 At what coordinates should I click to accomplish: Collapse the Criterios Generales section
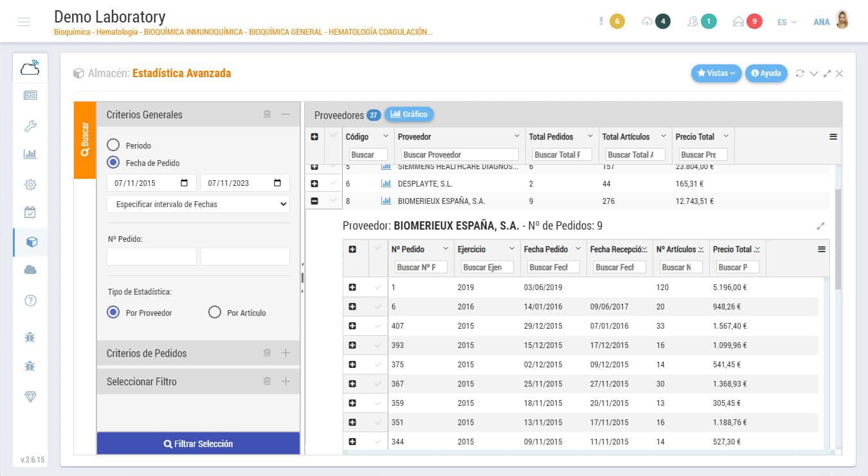pyautogui.click(x=286, y=114)
